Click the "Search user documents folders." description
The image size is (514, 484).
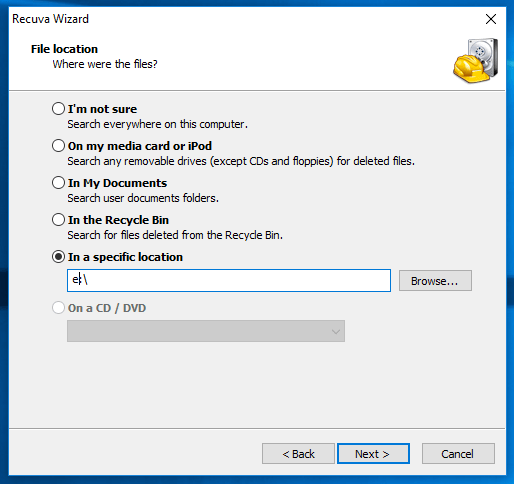pos(143,198)
